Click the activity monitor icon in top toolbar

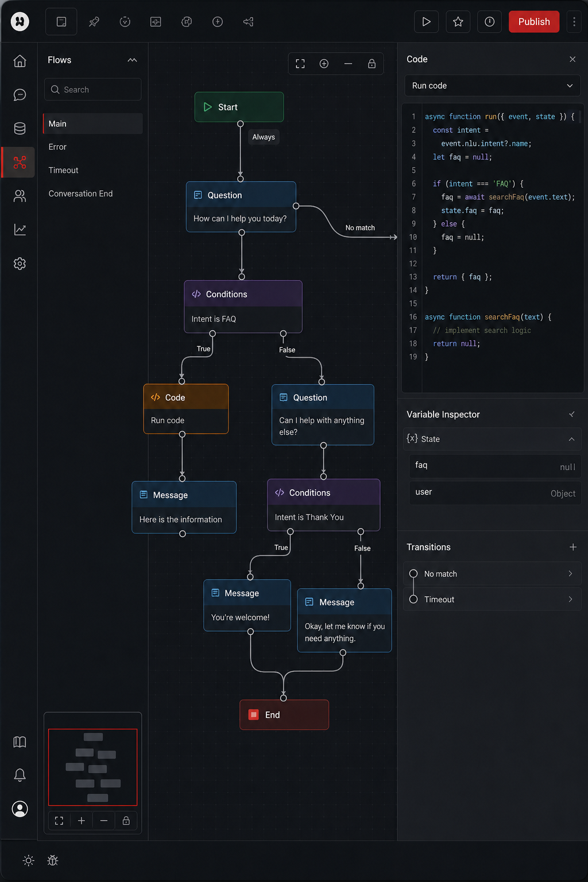click(156, 22)
